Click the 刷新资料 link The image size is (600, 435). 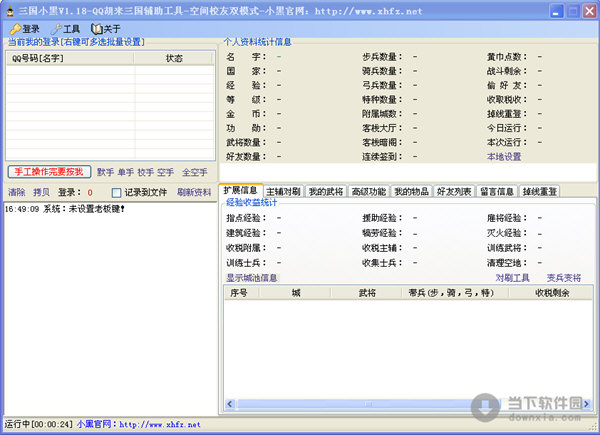(x=194, y=192)
